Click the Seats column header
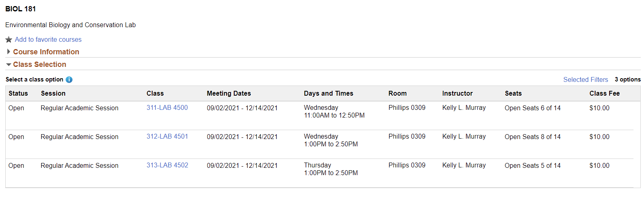Viewport: 644px width, 197px height. click(513, 93)
